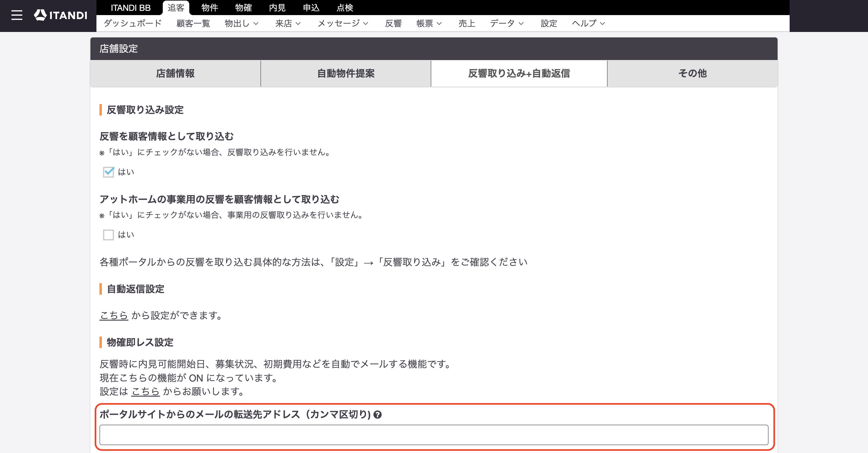The height and width of the screenshot is (453, 868).
Task: Click the 物確即レス設定 section heading
Action: coord(140,342)
